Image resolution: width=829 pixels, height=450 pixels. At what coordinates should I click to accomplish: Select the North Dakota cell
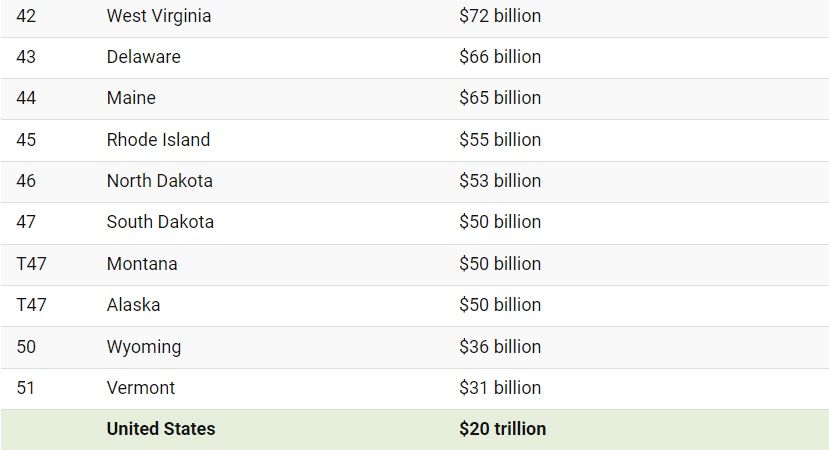(160, 181)
